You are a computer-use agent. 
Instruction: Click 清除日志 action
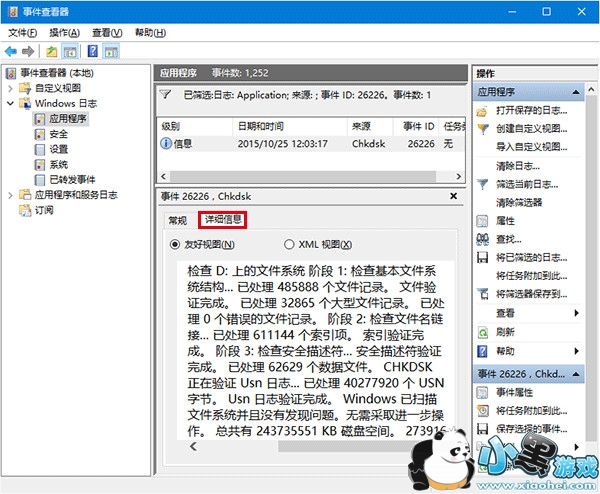[518, 166]
